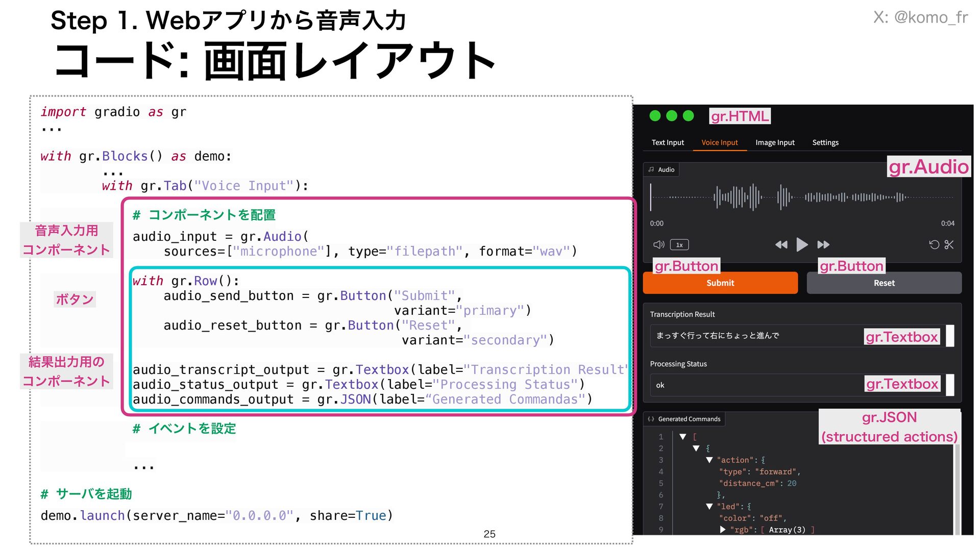This screenshot has width=980, height=551.
Task: Click the orange Submit button
Action: 720,283
